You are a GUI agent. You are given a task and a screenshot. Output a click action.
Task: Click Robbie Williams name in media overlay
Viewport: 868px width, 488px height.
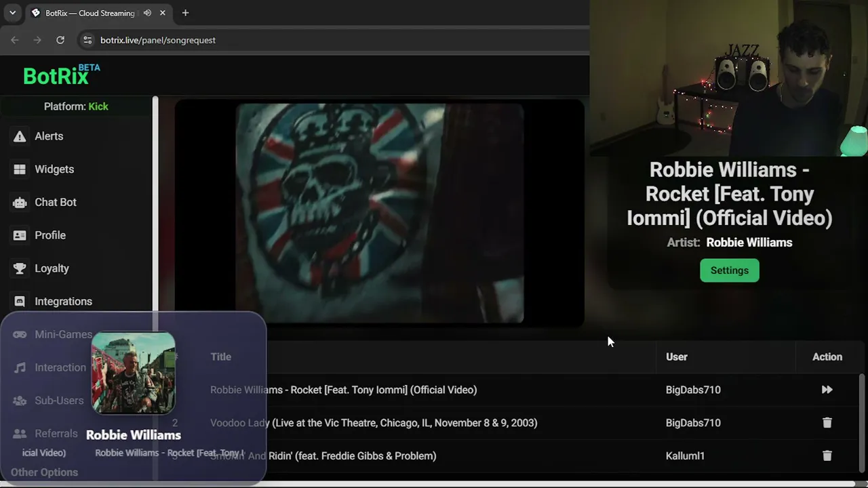coord(134,435)
